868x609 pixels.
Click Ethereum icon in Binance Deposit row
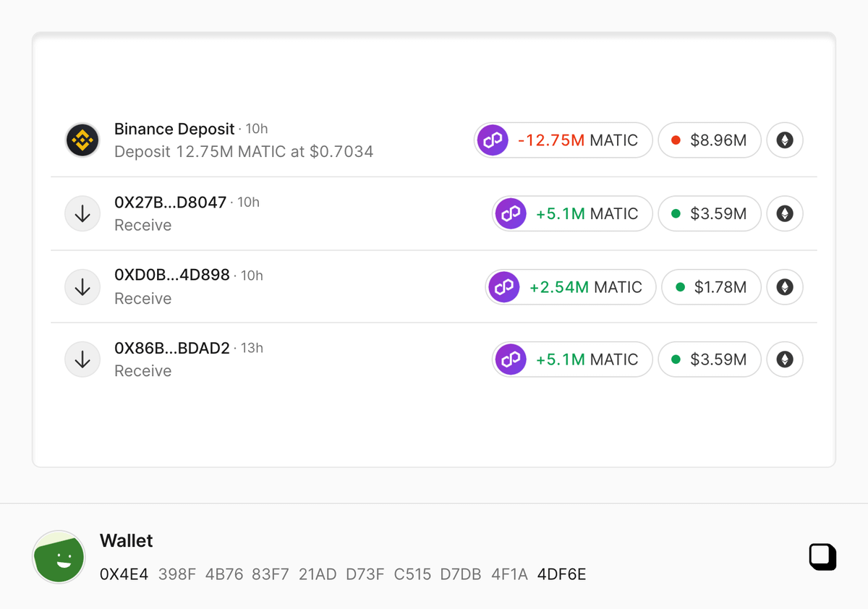click(x=785, y=140)
